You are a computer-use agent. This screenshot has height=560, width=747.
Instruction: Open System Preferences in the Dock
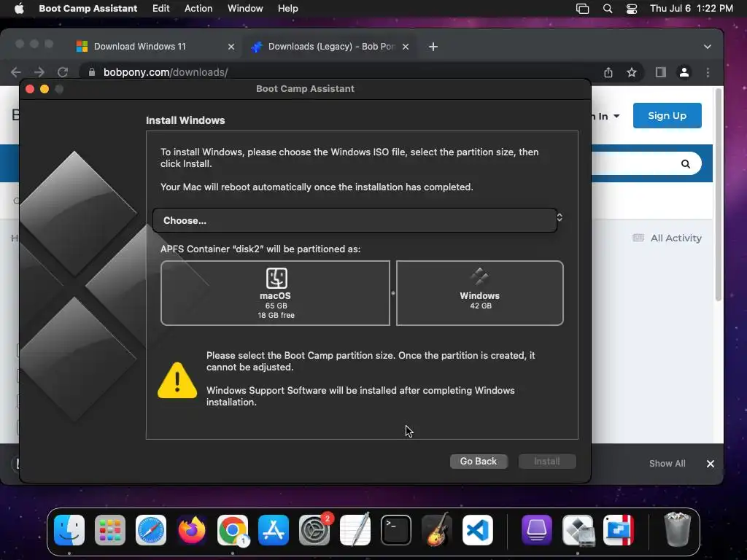314,530
